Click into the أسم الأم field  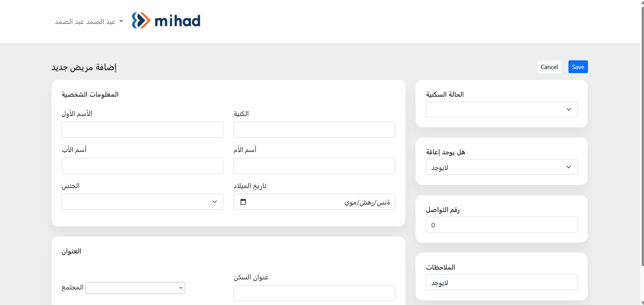314,166
